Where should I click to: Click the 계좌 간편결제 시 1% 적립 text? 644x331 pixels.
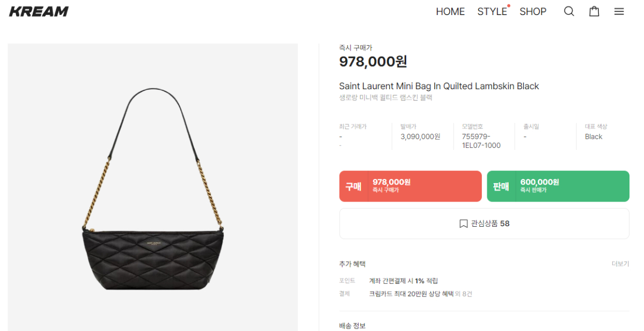[x=404, y=280]
